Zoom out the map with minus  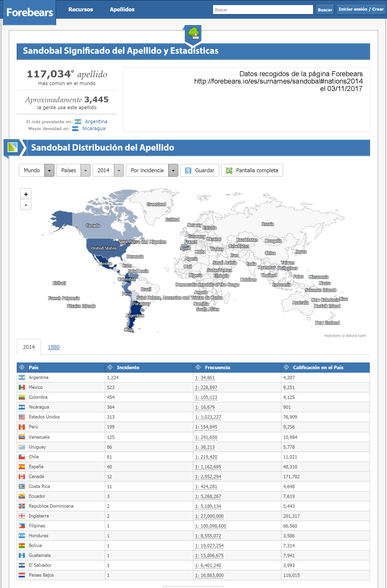click(26, 205)
